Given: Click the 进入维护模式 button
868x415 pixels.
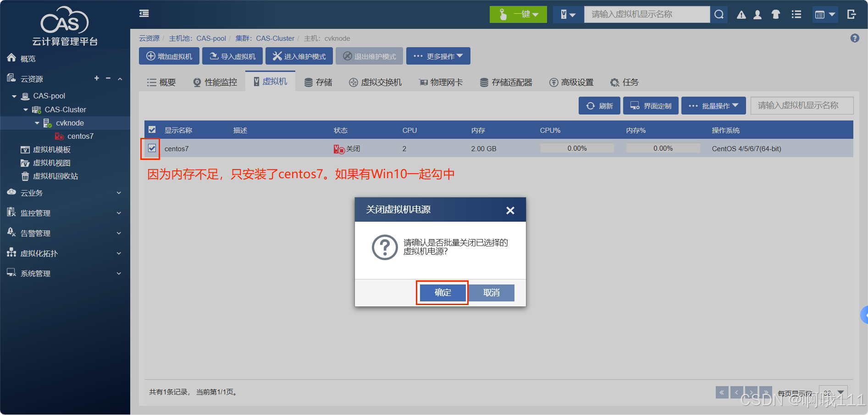Looking at the screenshot, I should tap(299, 56).
